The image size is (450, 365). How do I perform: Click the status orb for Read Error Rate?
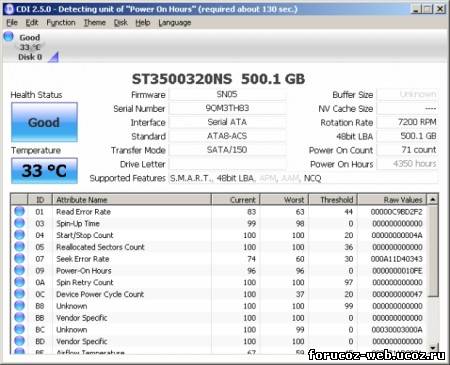pos(20,211)
